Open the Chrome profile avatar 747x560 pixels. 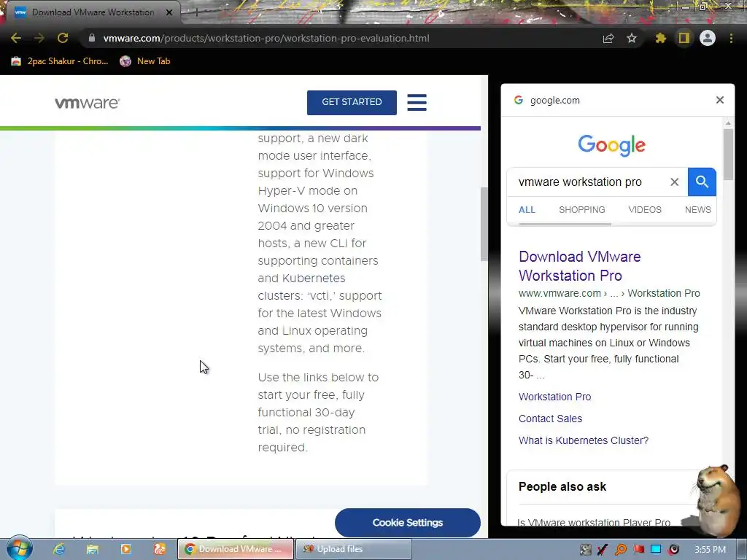coord(708,38)
